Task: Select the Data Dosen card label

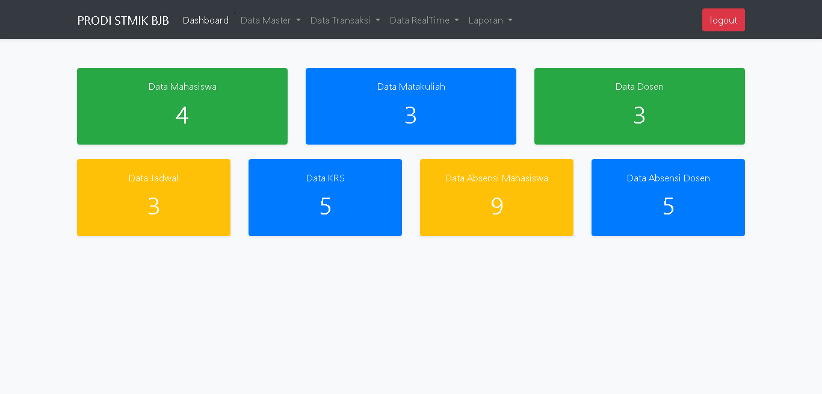Action: (x=639, y=87)
